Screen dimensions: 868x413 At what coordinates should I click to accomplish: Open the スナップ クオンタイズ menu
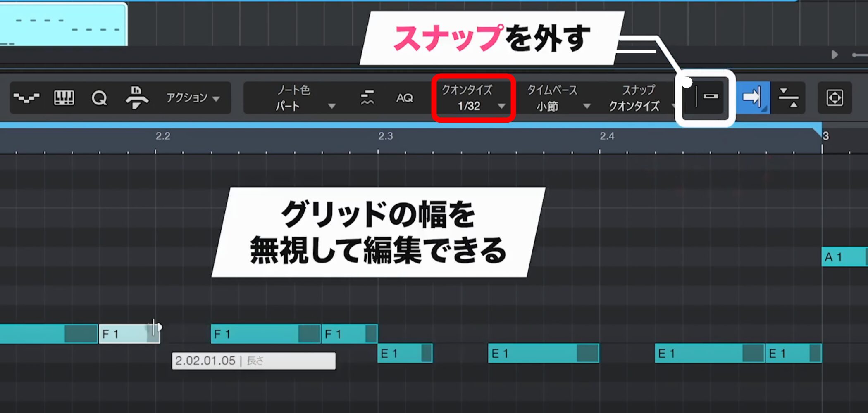coord(639,98)
